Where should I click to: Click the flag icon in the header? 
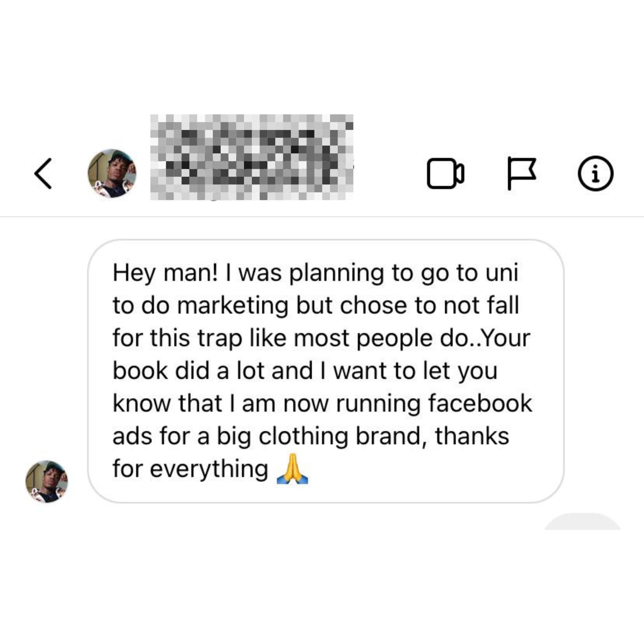[521, 173]
